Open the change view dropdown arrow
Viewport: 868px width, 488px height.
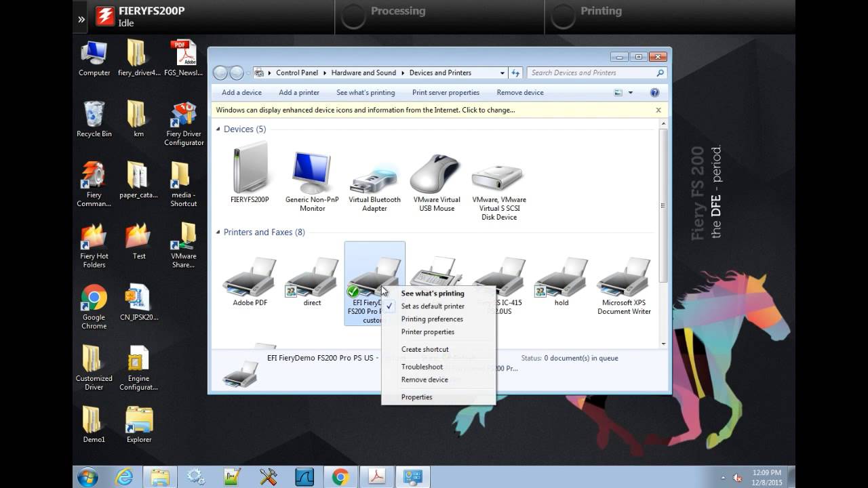(631, 92)
